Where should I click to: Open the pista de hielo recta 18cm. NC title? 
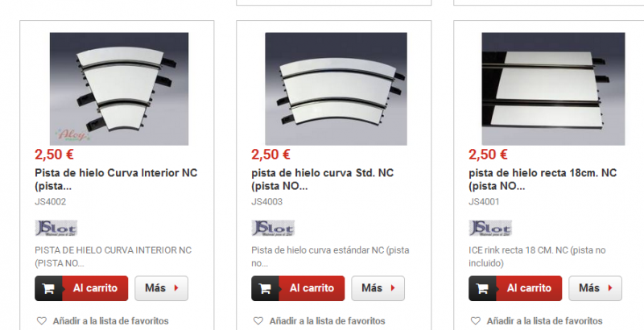[x=543, y=179]
